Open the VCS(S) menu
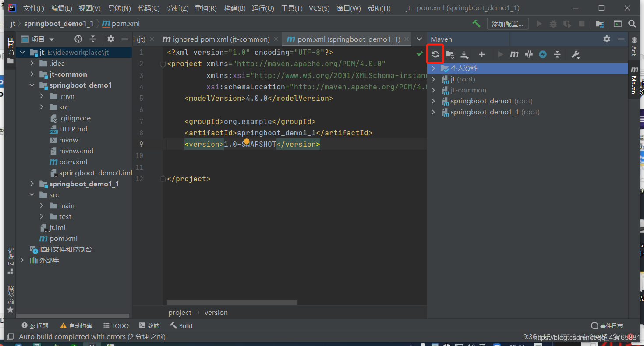 [319, 8]
